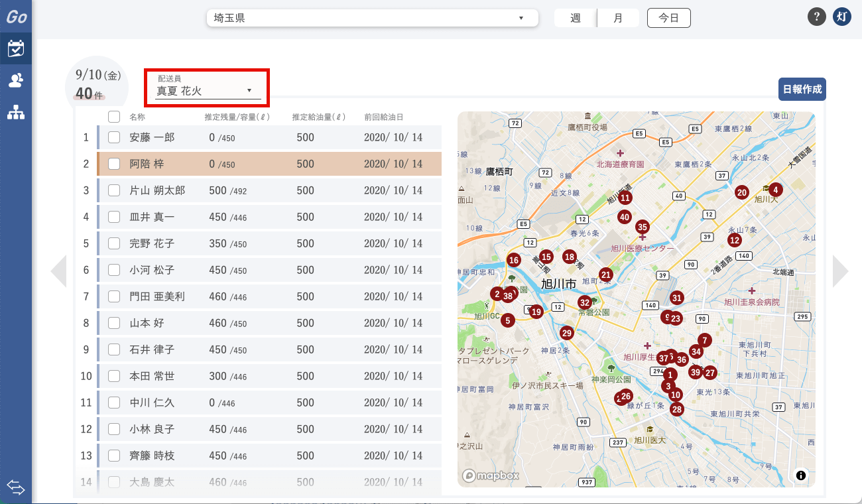Switch to 月 view

[x=618, y=18]
